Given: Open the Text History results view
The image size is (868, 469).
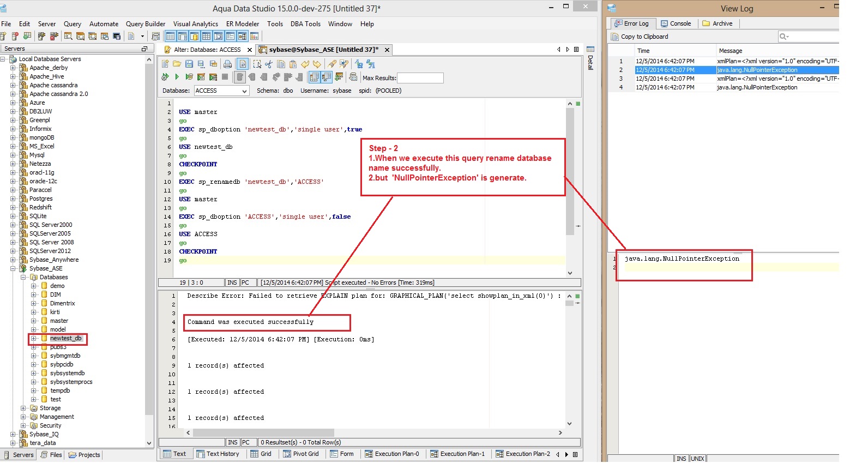Looking at the screenshot, I should coord(218,454).
